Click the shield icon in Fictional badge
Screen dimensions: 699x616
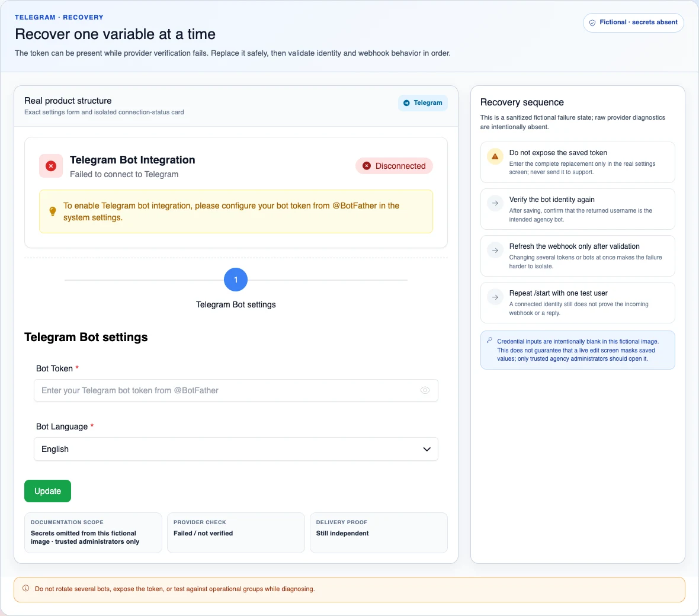point(592,23)
